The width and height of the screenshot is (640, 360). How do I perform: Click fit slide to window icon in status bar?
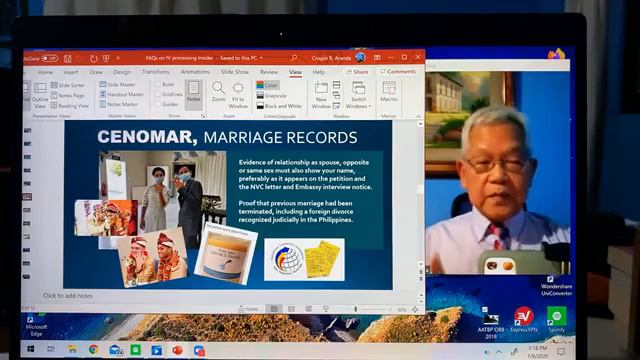(415, 309)
